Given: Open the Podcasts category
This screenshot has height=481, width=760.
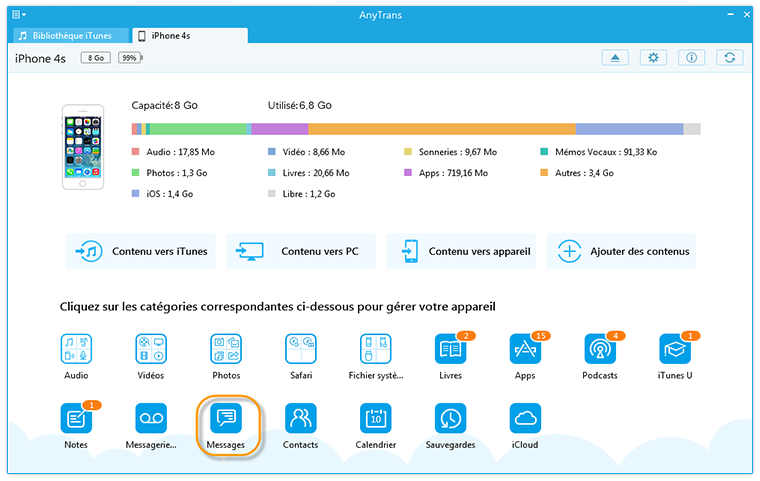Looking at the screenshot, I should click(x=600, y=349).
